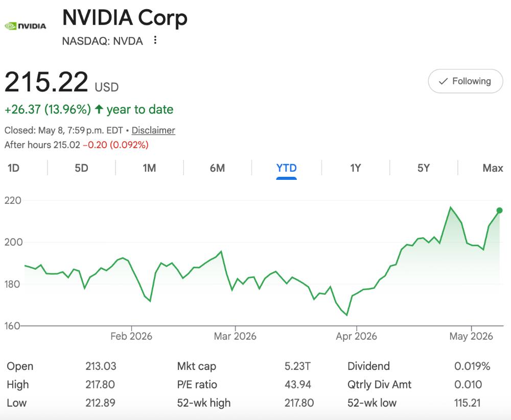Image resolution: width=511 pixels, height=420 pixels.
Task: Click the 215.22 price value
Action: [47, 81]
